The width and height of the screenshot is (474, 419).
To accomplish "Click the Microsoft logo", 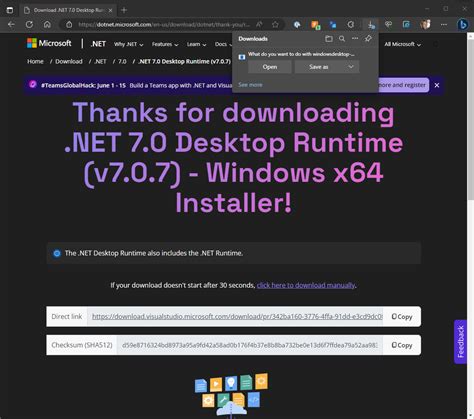I will point(49,43).
